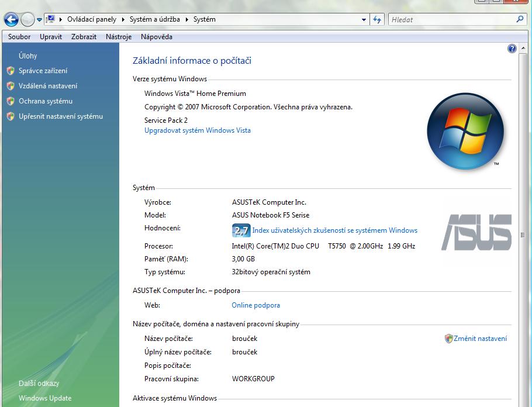Open Vzdálená nastavení link
This screenshot has width=532, height=407.
pos(48,86)
